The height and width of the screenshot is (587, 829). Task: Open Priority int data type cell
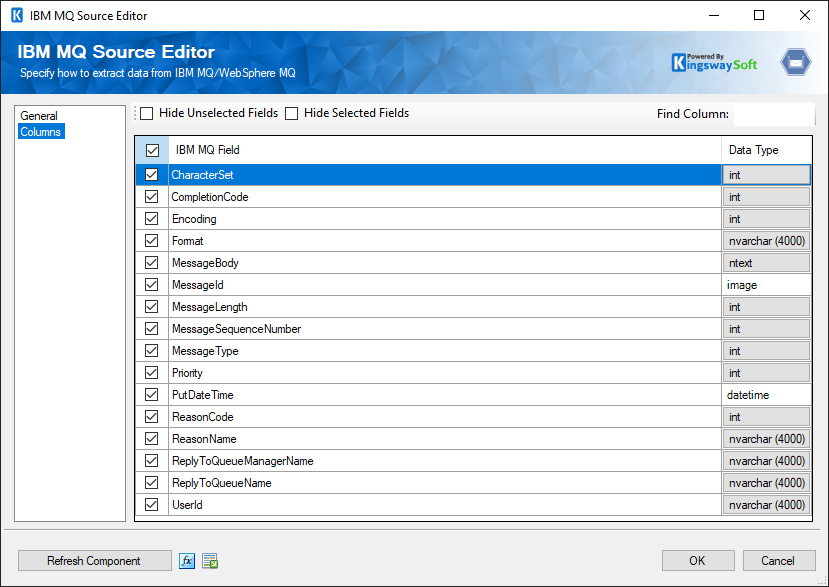tap(766, 373)
